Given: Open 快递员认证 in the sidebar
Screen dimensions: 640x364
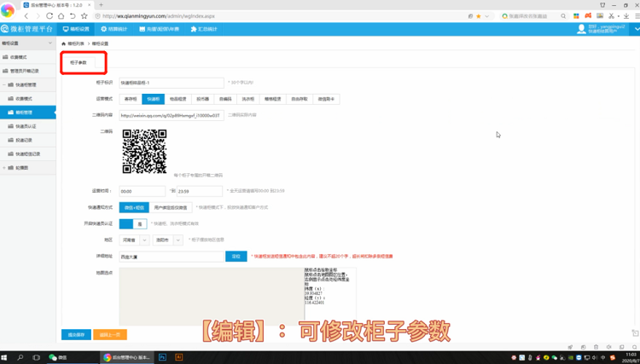Looking at the screenshot, I should point(28,126).
